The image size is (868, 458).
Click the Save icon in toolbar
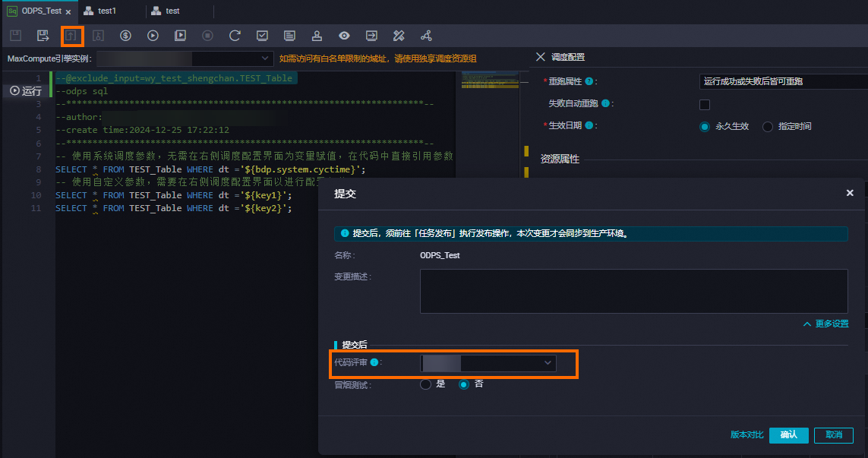coord(15,36)
